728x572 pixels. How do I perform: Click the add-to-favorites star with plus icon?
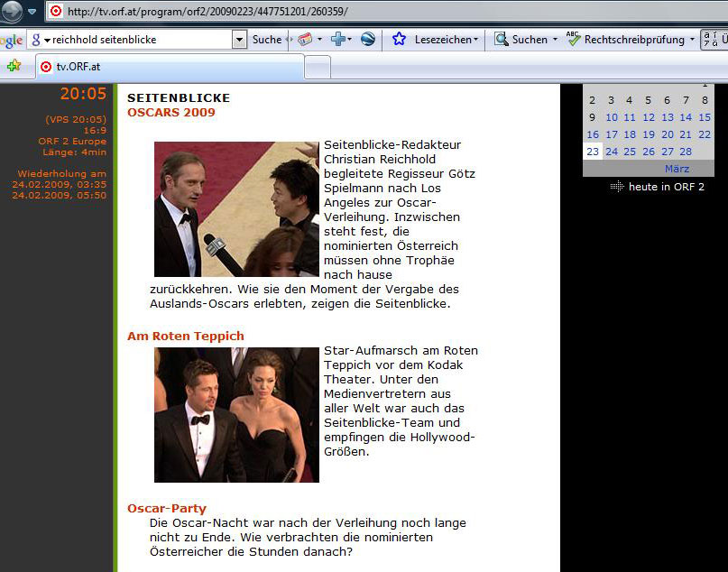[14, 67]
